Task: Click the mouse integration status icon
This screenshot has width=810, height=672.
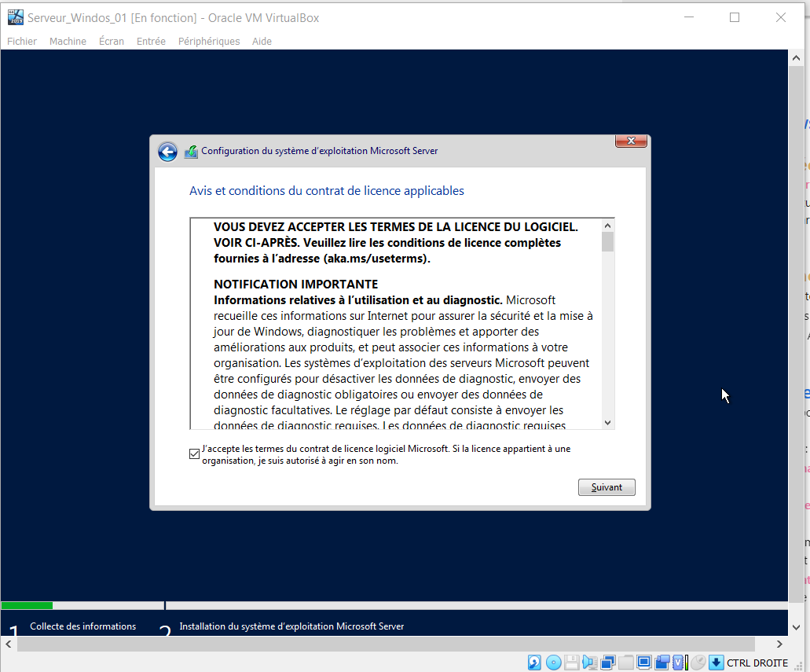Action: pyautogui.click(x=698, y=663)
